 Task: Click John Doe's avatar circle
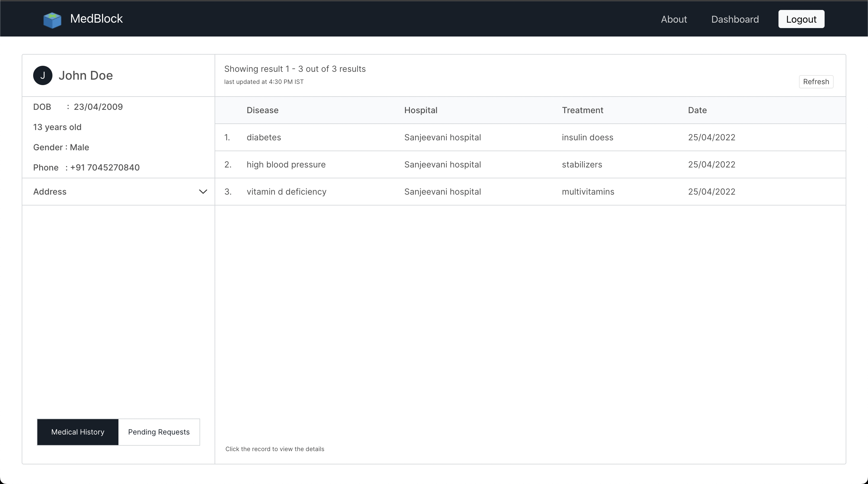[43, 75]
